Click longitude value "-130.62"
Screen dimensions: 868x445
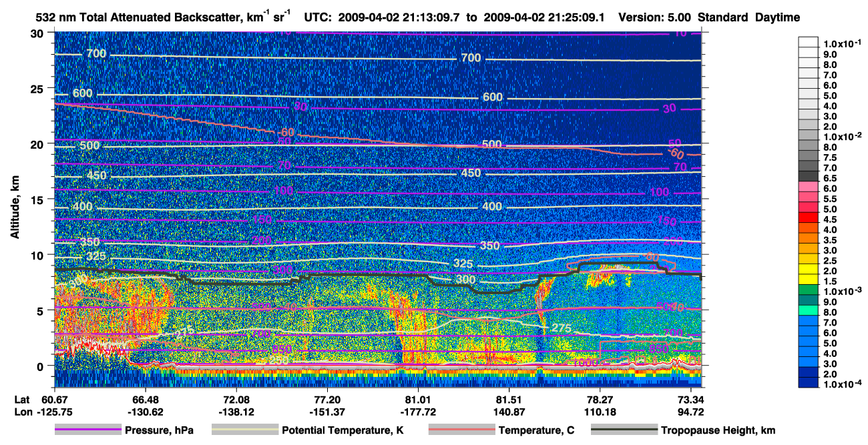(146, 412)
